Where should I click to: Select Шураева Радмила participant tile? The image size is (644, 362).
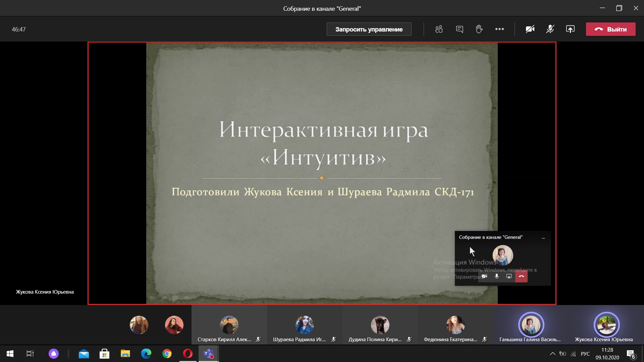click(304, 325)
